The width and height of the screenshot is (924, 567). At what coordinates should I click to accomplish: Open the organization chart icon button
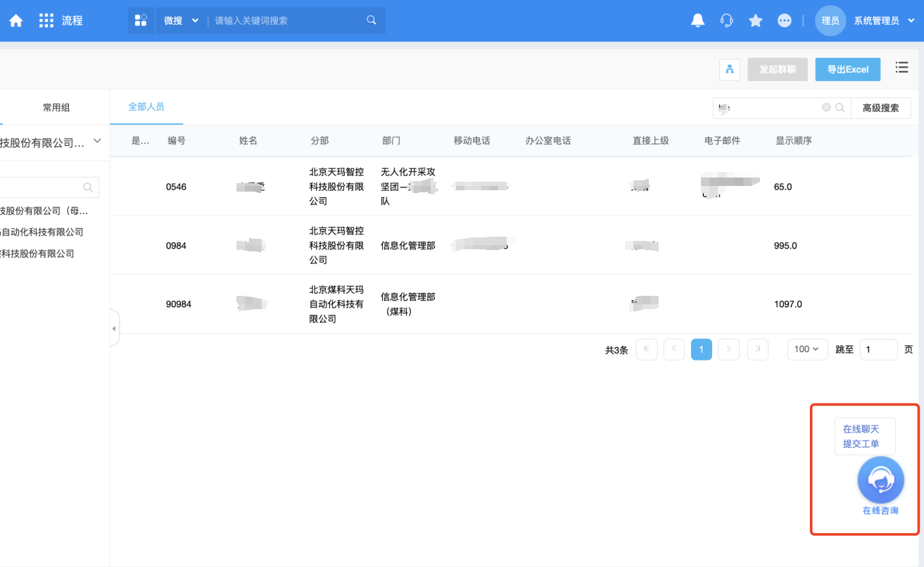point(730,69)
